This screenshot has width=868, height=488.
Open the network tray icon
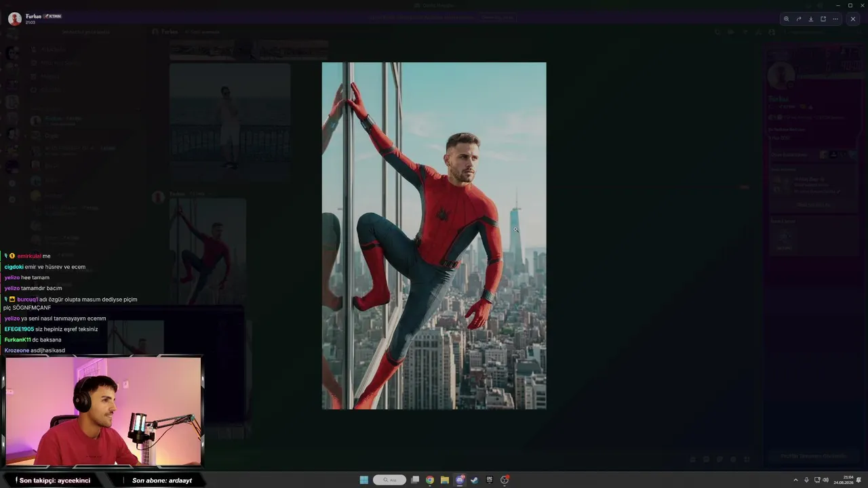[x=817, y=480]
